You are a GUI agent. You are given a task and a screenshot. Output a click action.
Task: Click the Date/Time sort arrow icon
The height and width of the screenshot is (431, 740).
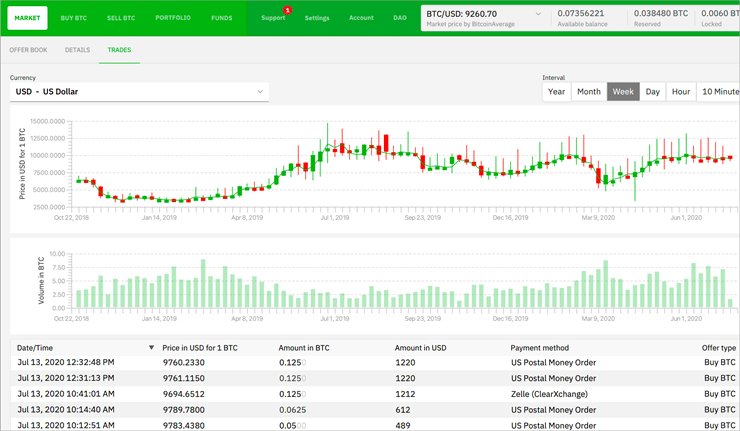pos(151,347)
